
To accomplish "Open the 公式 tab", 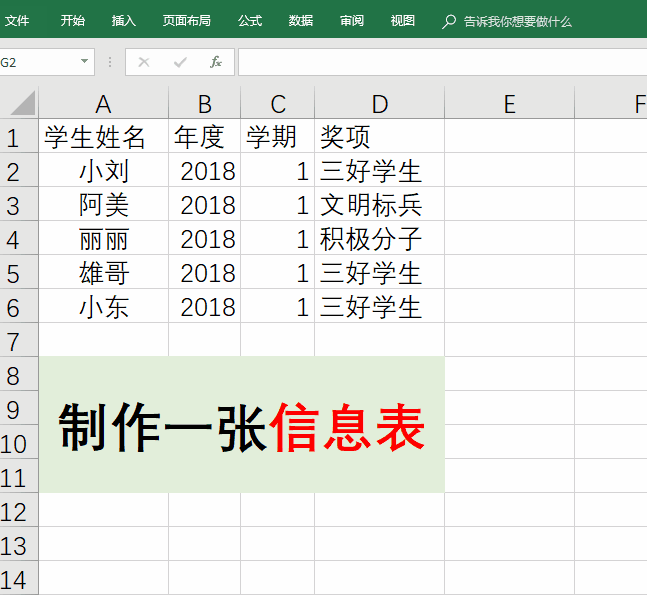I will [x=250, y=21].
